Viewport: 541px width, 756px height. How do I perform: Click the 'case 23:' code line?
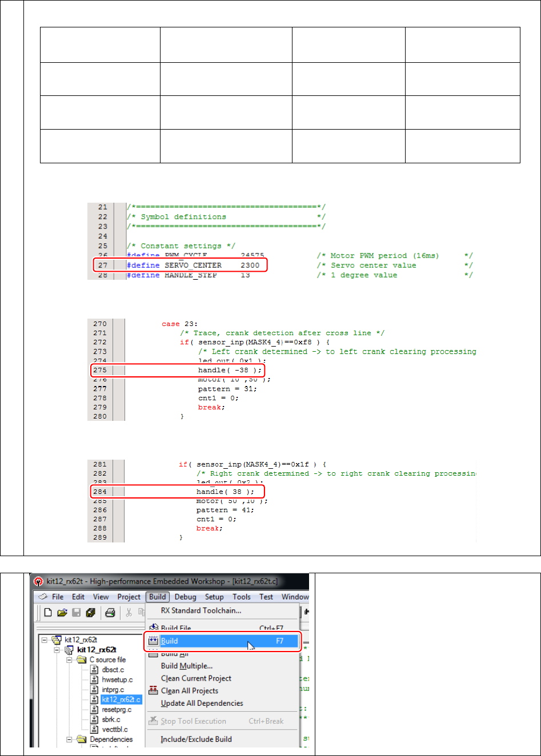tap(179, 324)
